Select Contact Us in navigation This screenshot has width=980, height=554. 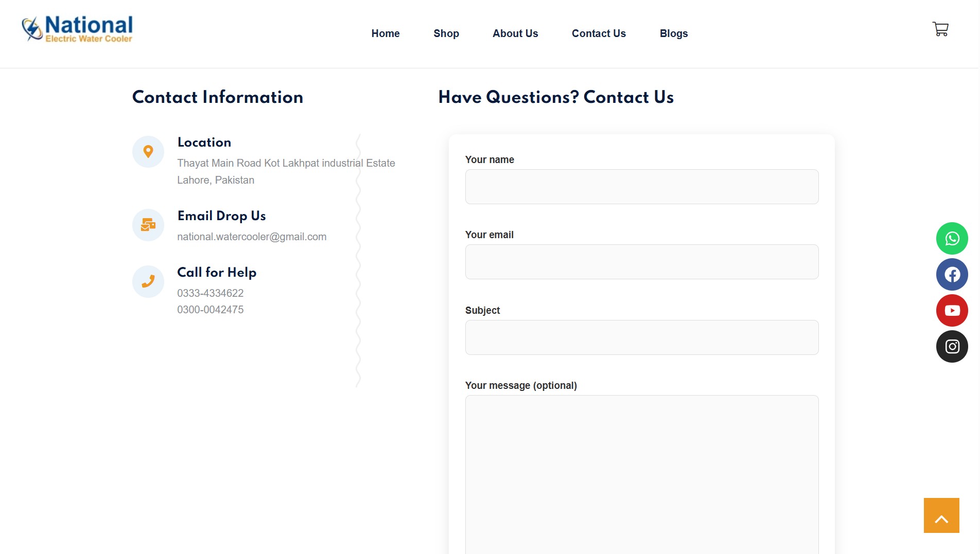(x=599, y=33)
